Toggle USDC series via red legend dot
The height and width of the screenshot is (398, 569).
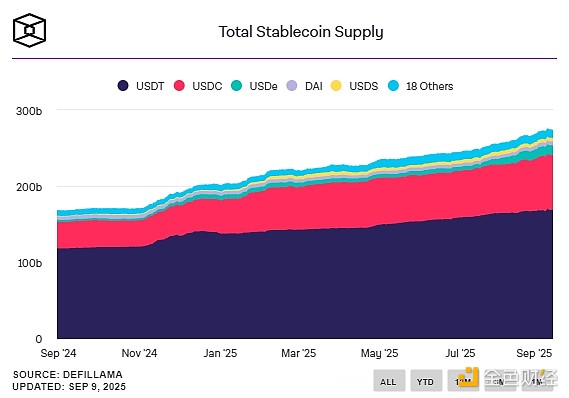coord(179,86)
